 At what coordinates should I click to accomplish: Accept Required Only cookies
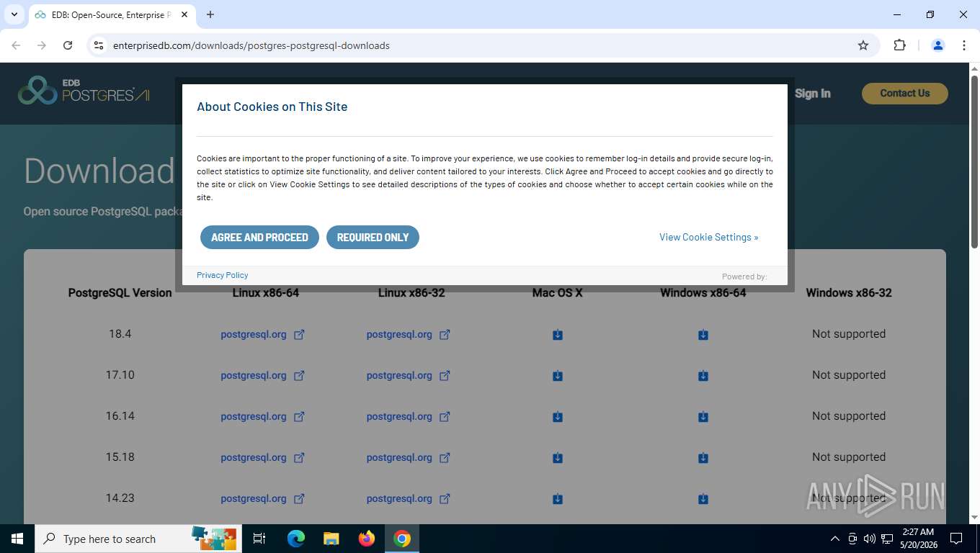point(373,237)
